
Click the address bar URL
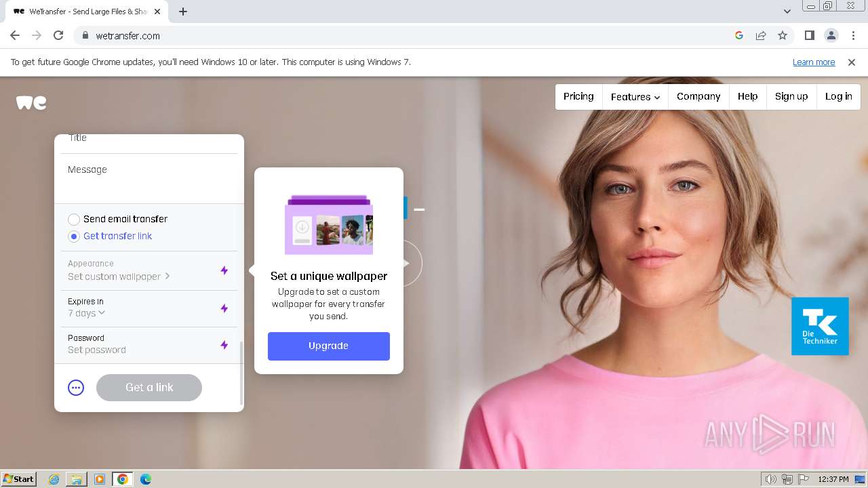point(128,36)
